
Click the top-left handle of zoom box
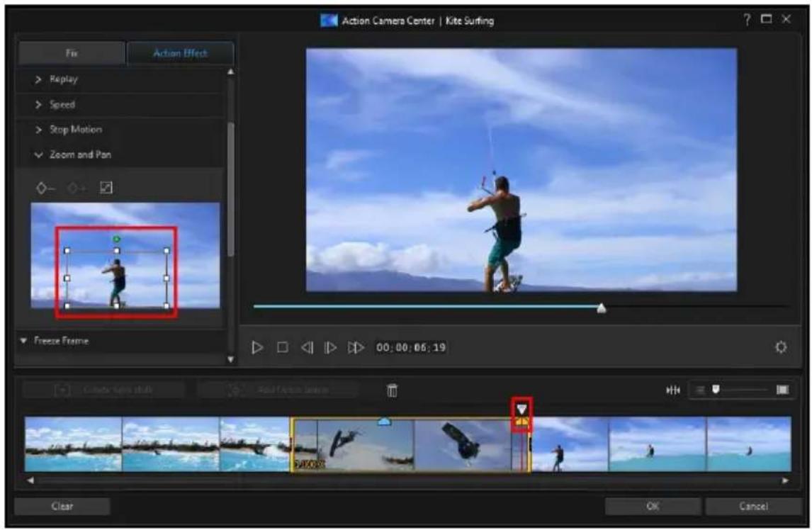tap(67, 251)
